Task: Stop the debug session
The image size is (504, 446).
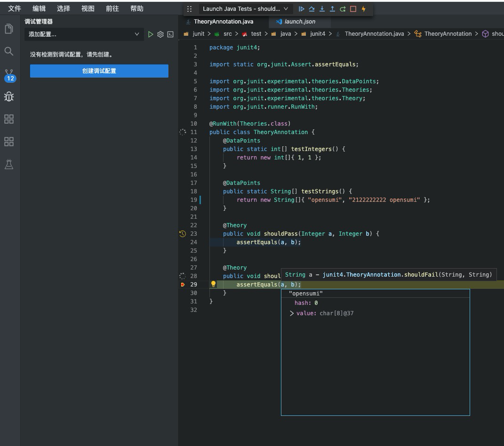Action: click(353, 9)
